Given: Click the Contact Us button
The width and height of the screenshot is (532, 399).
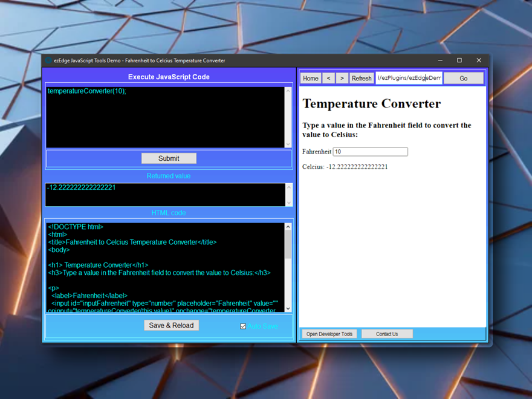Looking at the screenshot, I should (387, 334).
